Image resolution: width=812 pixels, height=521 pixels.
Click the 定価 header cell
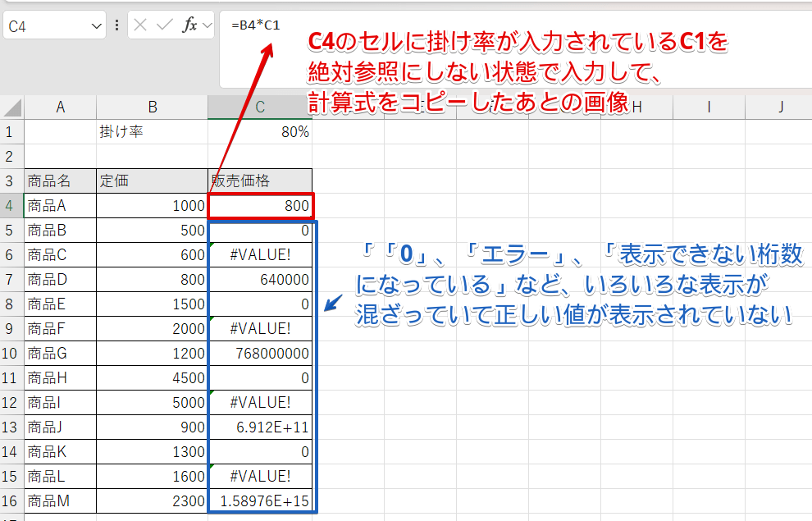click(153, 181)
